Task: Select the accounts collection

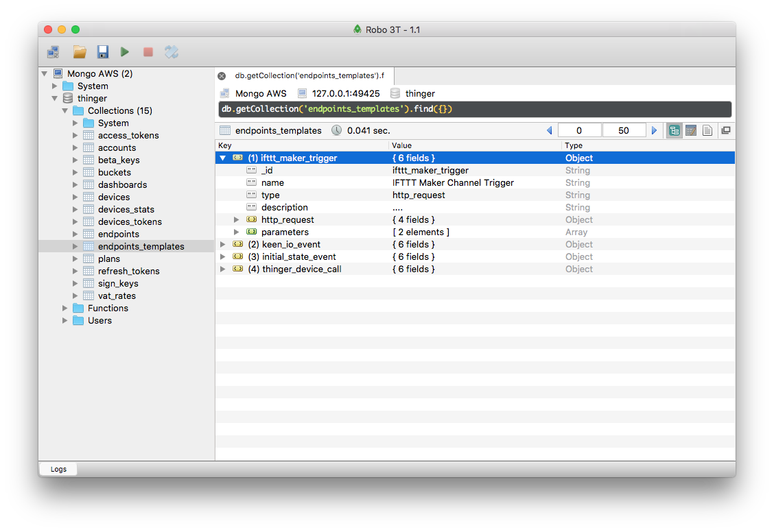Action: [117, 148]
